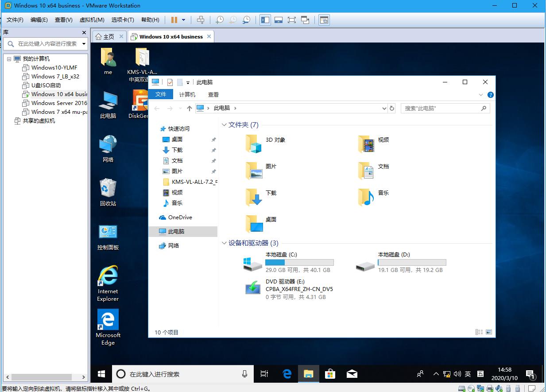Open DiskGenius from the desktop
The width and height of the screenshot is (546, 392).
coord(139,100)
